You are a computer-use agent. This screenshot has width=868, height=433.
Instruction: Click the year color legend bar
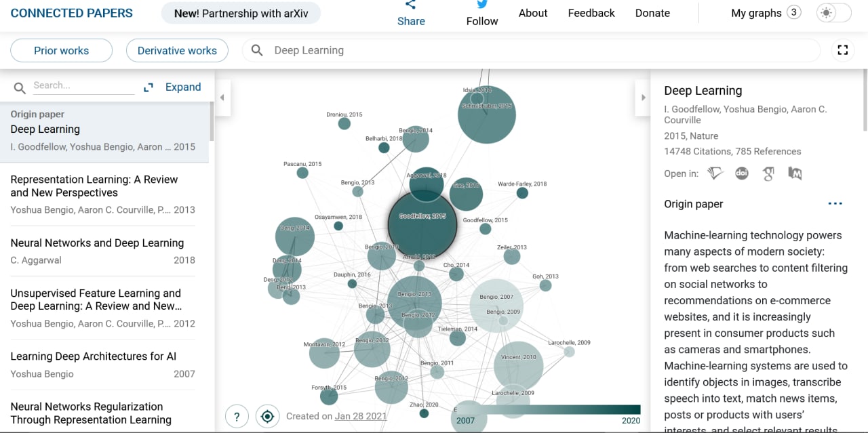[548, 409]
